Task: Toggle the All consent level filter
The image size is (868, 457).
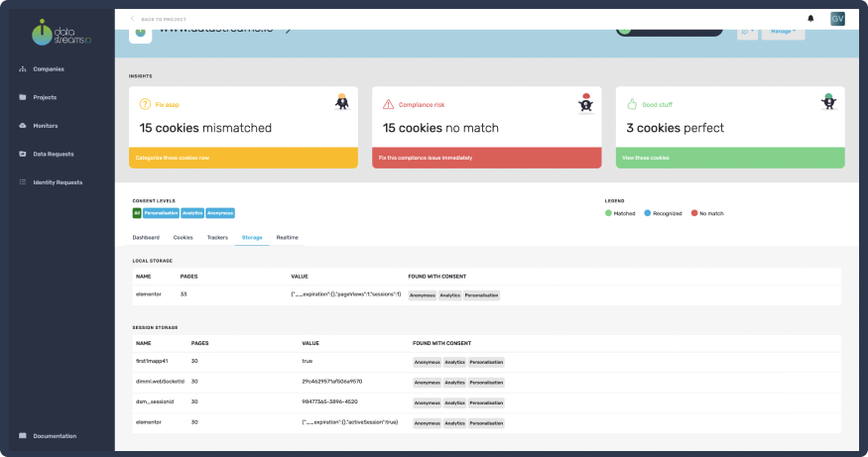Action: pos(137,213)
